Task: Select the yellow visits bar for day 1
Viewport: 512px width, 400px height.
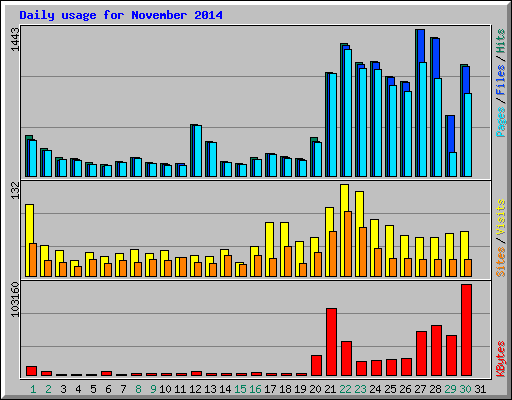Action: pyautogui.click(x=28, y=240)
